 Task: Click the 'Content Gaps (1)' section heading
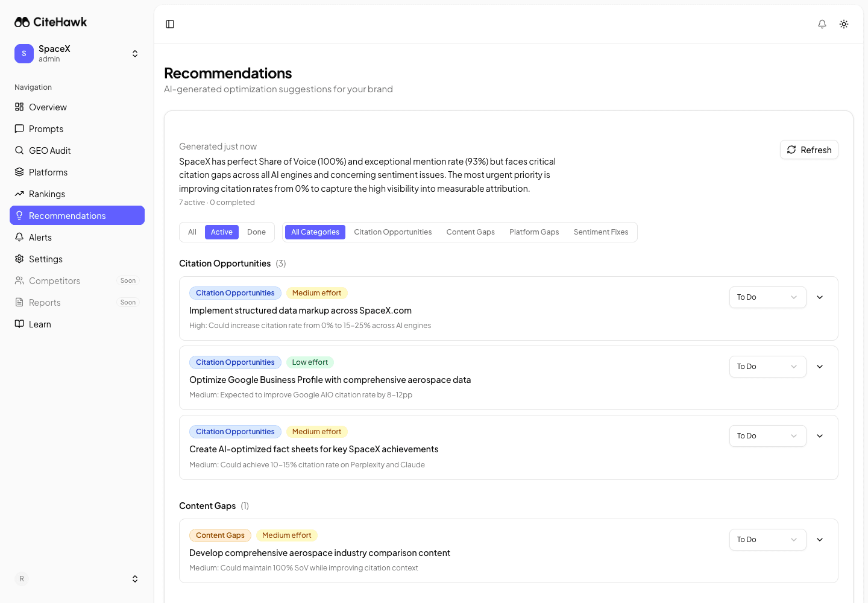214,506
